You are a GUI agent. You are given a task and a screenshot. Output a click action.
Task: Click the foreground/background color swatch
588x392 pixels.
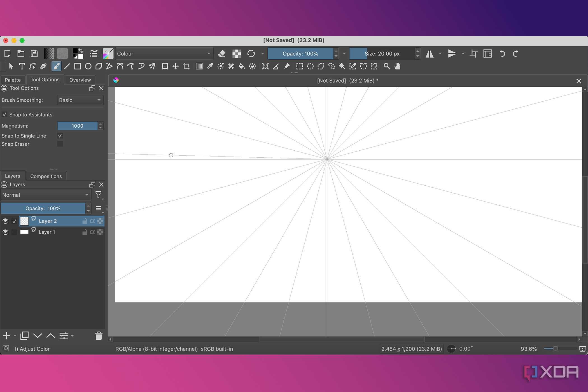[x=78, y=53]
